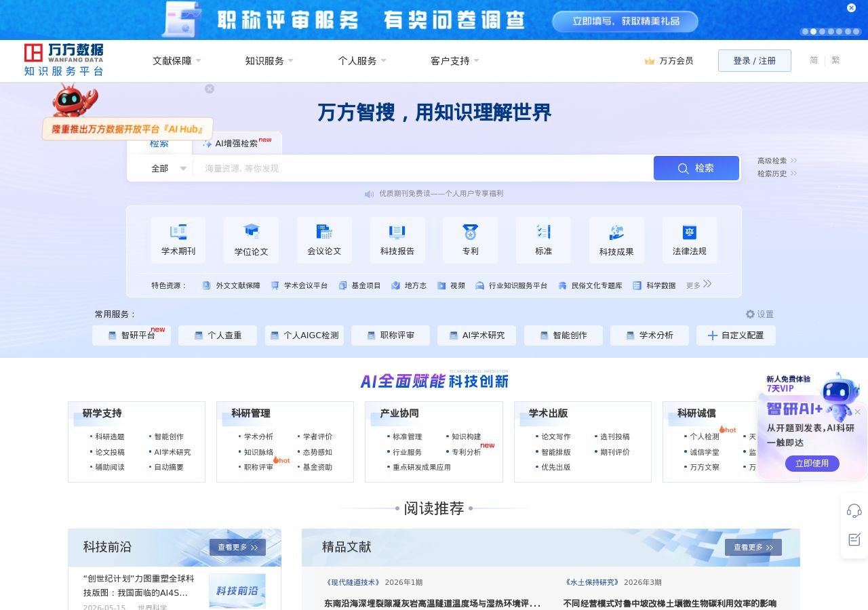Open 科学数据 featured resource
Viewport: 868px width, 610px height.
point(654,285)
